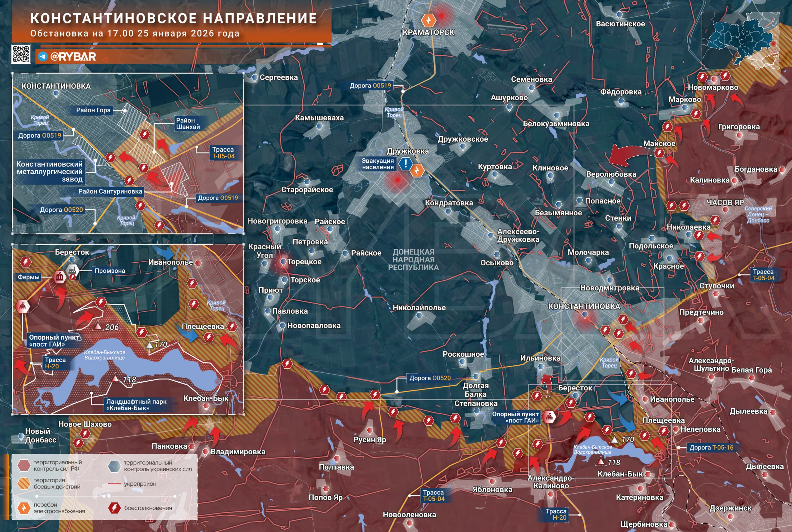
Task: Click the height 206 triangle marker
Action: click(x=98, y=326)
